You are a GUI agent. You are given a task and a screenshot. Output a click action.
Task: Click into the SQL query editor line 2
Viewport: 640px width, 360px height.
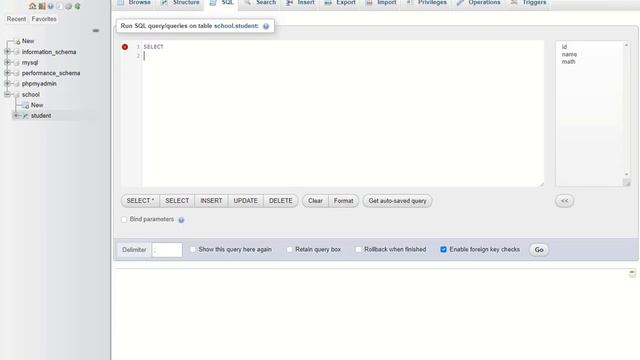(x=343, y=56)
